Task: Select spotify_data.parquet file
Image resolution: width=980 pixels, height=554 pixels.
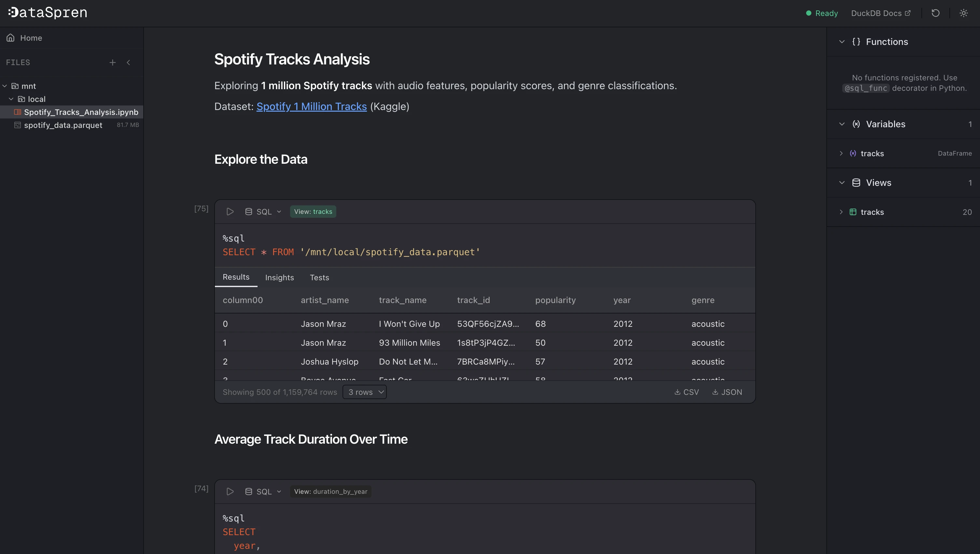Action: [x=63, y=125]
